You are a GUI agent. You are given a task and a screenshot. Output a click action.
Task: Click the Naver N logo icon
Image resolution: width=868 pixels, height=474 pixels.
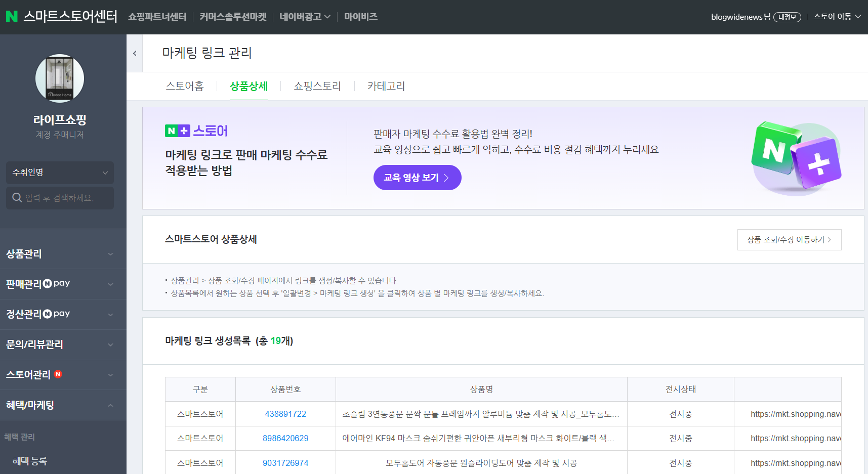click(12, 17)
